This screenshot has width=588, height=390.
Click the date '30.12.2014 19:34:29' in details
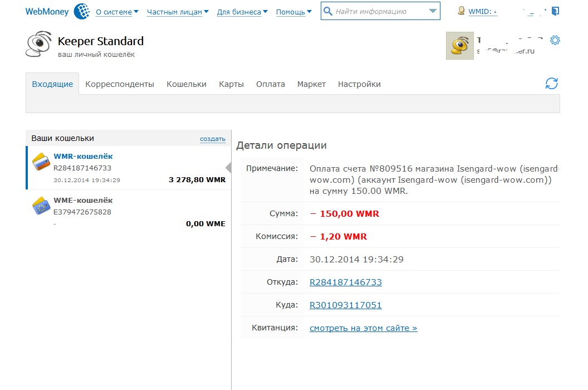coord(356,260)
